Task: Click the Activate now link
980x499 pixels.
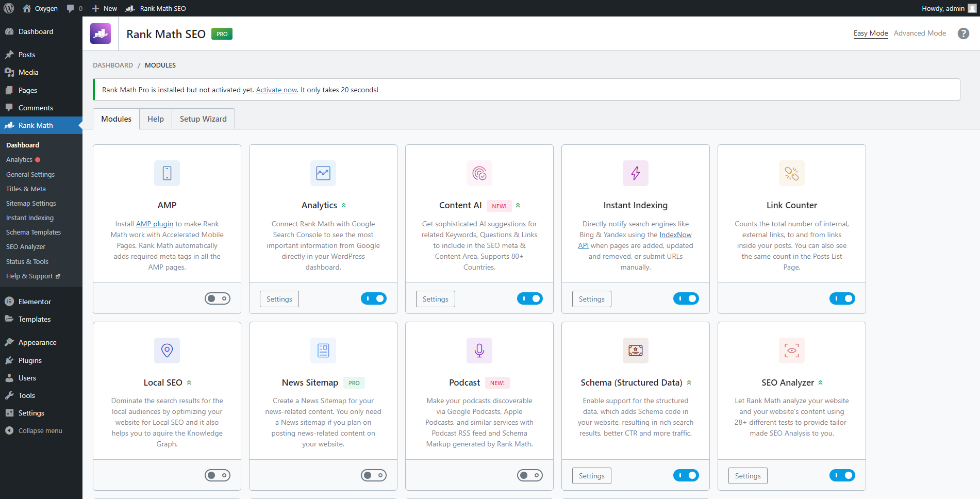Action: pyautogui.click(x=276, y=90)
